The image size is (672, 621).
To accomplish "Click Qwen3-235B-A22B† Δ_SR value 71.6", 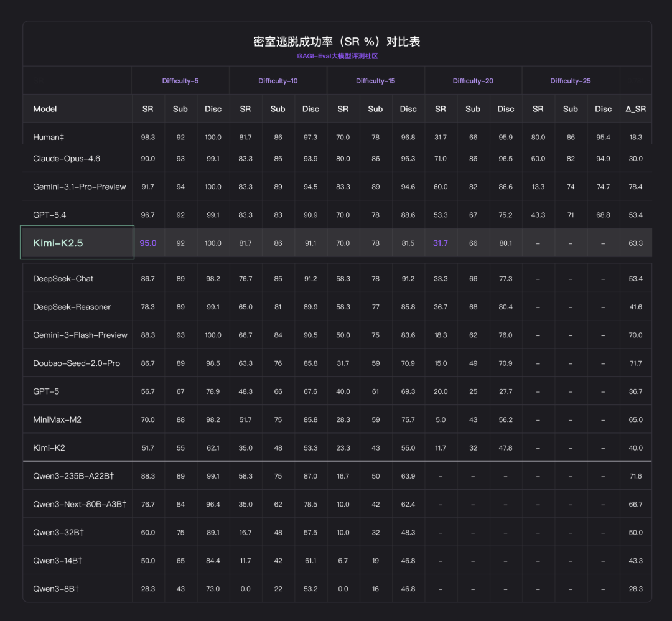I will (x=635, y=476).
